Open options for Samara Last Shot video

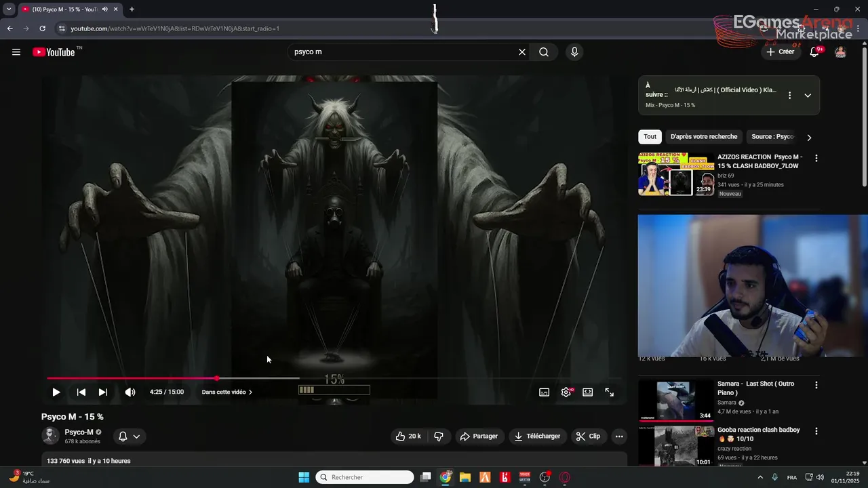click(816, 385)
